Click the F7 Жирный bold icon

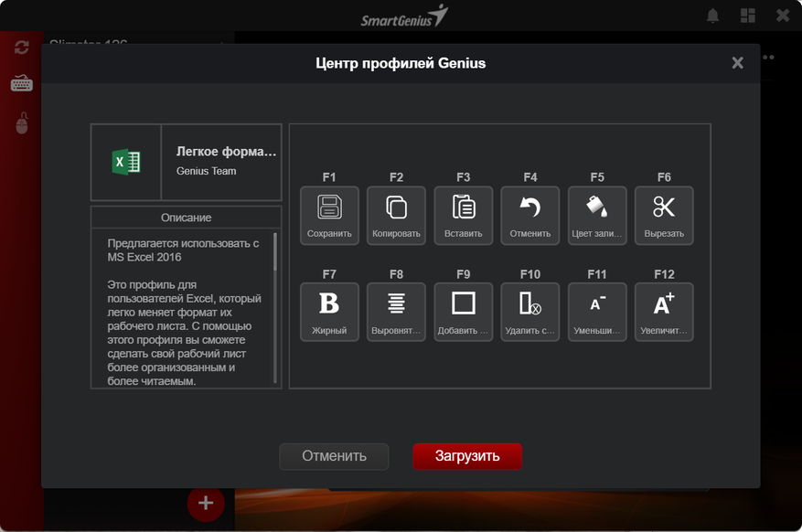pyautogui.click(x=329, y=303)
